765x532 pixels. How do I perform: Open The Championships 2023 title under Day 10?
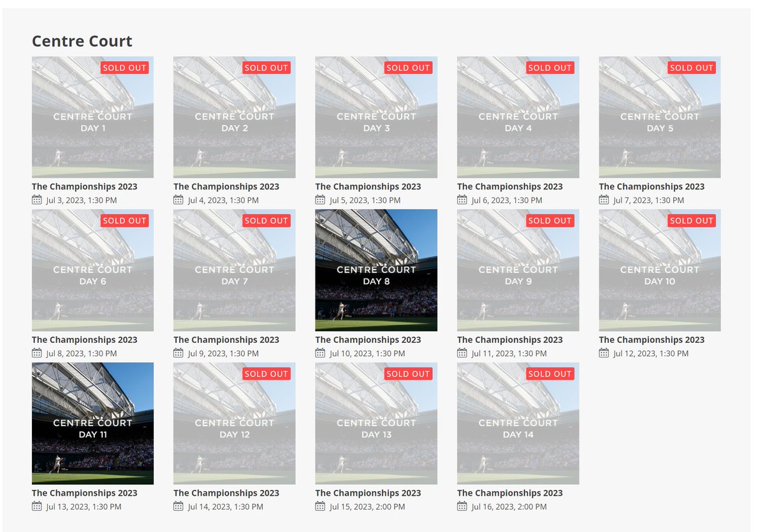(652, 340)
